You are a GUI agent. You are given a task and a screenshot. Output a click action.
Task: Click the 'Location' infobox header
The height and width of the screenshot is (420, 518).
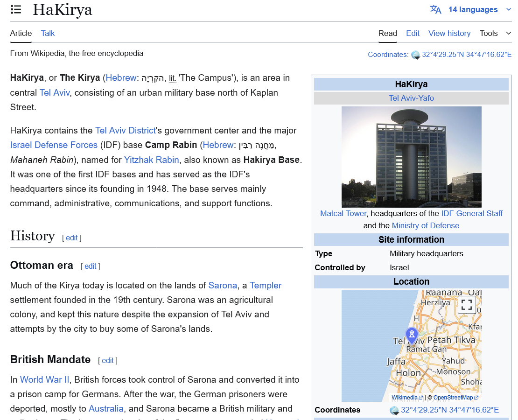(x=411, y=281)
